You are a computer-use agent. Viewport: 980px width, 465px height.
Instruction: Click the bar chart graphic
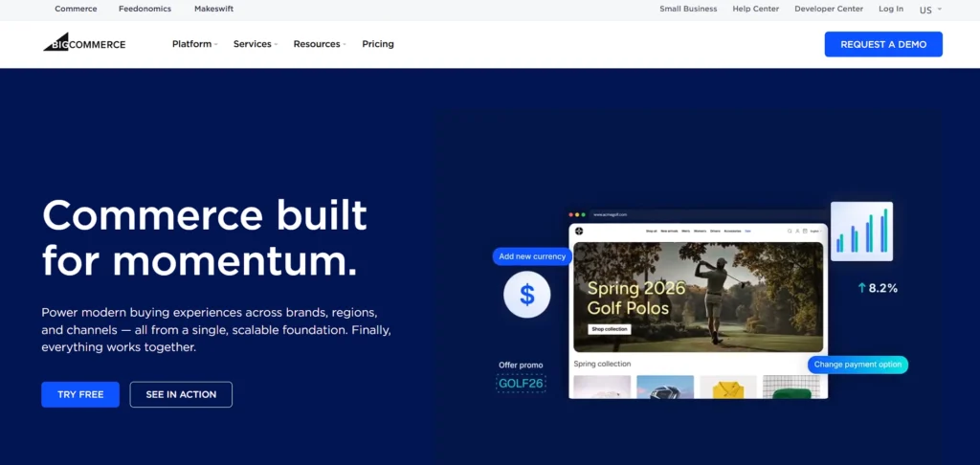pos(861,232)
